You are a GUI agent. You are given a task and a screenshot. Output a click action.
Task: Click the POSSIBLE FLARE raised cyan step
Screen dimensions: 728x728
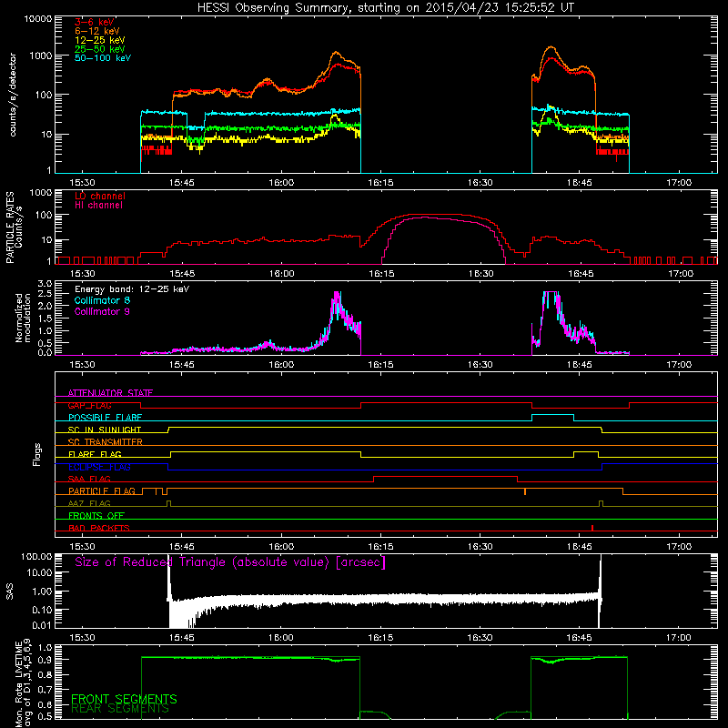pyautogui.click(x=552, y=415)
